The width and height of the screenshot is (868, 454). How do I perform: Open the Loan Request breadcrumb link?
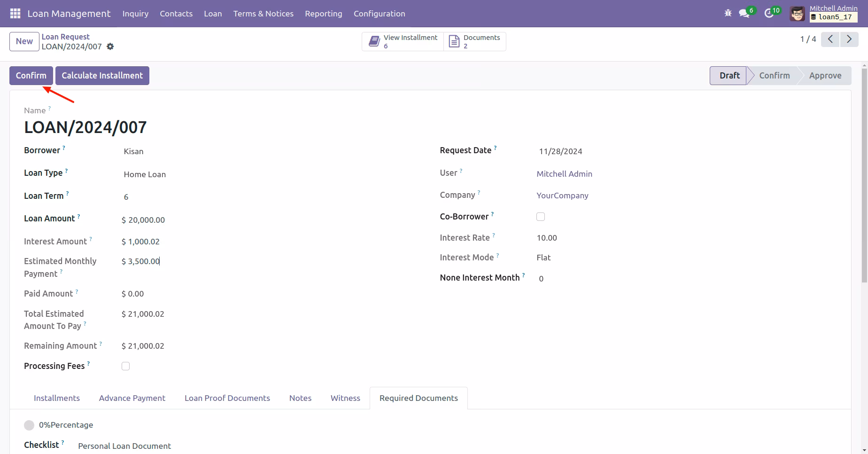pos(66,37)
